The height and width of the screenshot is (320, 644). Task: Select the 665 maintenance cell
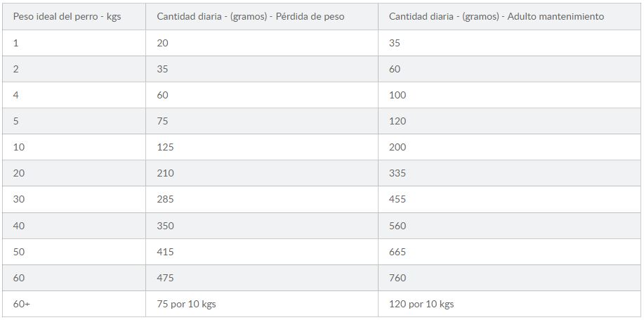pos(509,252)
